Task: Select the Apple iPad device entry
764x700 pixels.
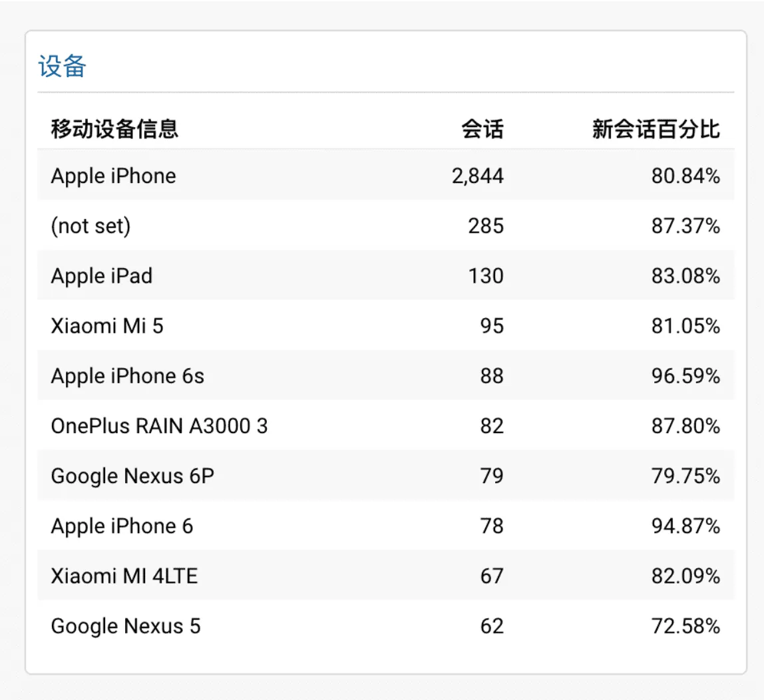Action: click(x=102, y=275)
